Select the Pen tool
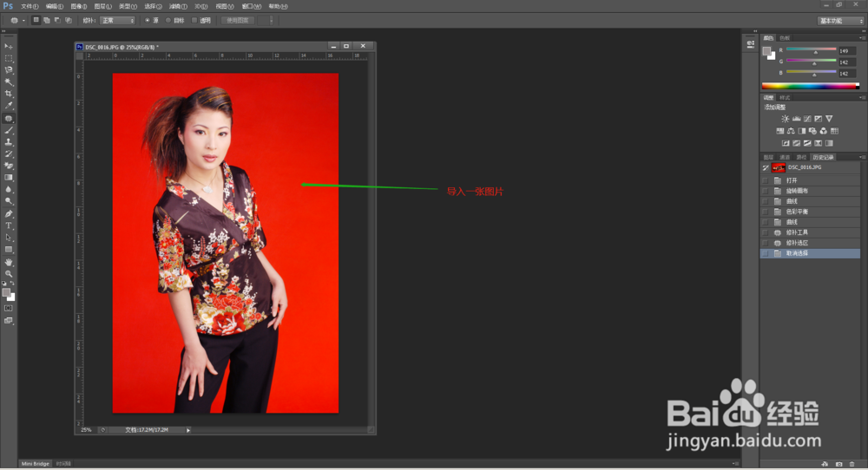Image resolution: width=868 pixels, height=470 pixels. click(x=9, y=214)
